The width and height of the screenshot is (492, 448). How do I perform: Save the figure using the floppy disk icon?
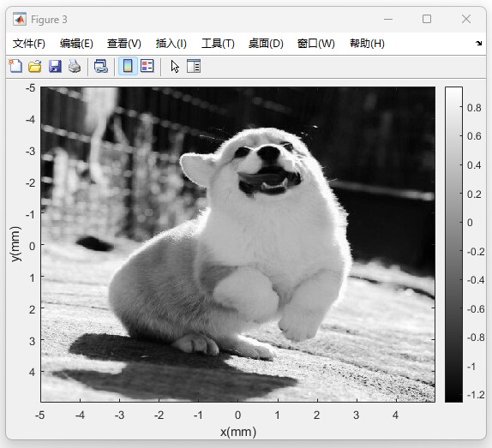55,66
